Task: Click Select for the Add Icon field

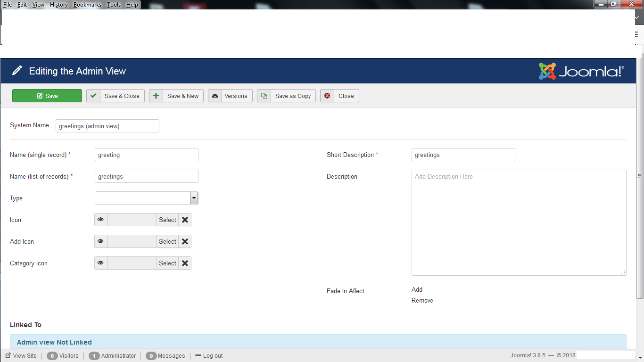Action: point(167,241)
